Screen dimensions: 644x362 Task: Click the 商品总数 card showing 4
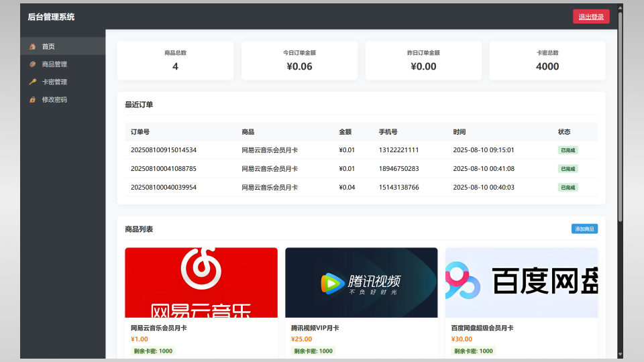175,60
